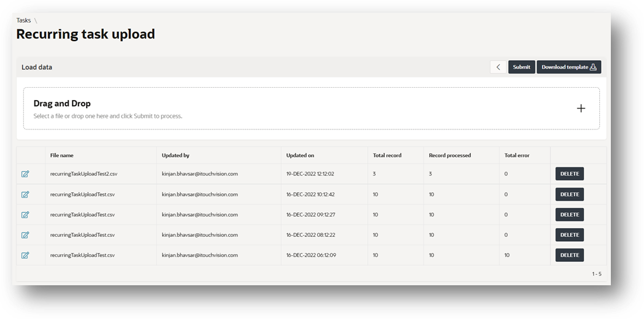Open the Tasks breadcrumb link

pos(23,20)
